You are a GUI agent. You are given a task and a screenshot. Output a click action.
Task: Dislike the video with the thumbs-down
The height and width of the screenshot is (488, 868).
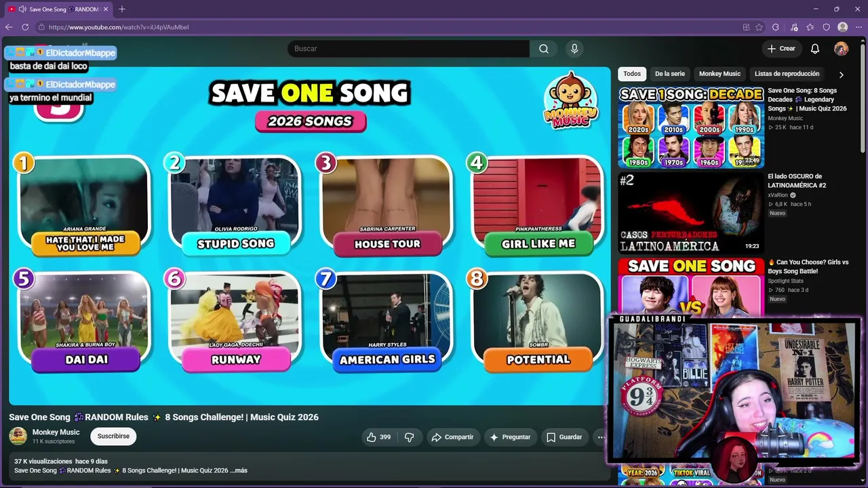409,437
